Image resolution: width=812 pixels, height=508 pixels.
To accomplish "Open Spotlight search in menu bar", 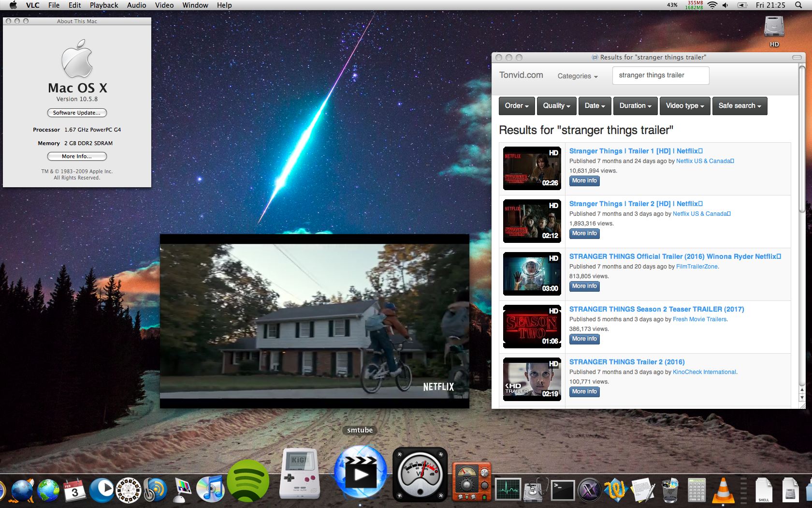I will click(798, 5).
